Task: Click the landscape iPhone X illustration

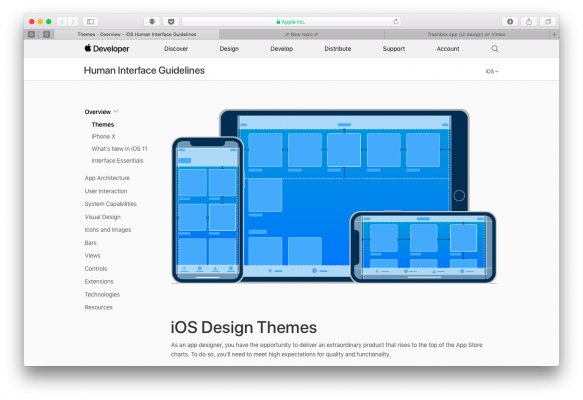Action: click(423, 247)
